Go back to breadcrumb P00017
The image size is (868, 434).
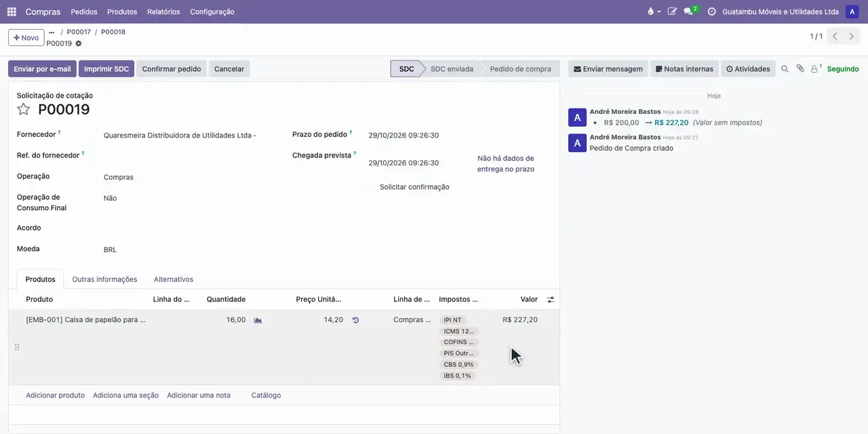click(x=79, y=32)
